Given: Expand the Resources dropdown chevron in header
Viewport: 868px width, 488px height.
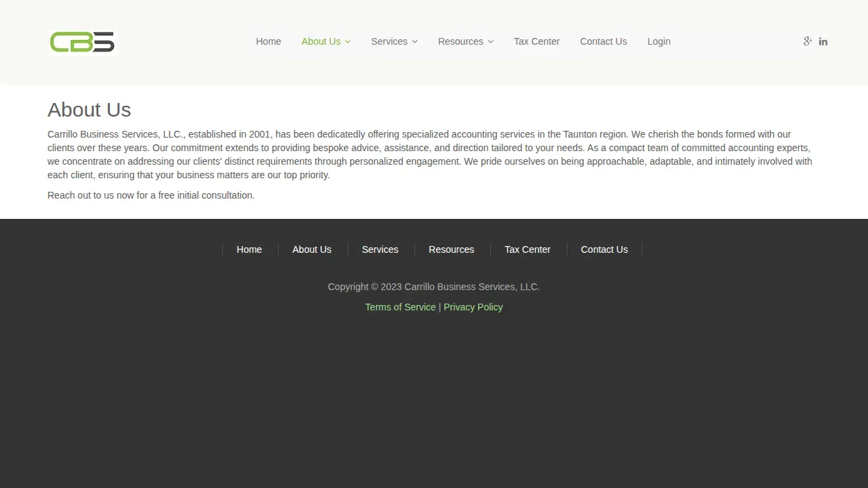Looking at the screenshot, I should click(491, 41).
